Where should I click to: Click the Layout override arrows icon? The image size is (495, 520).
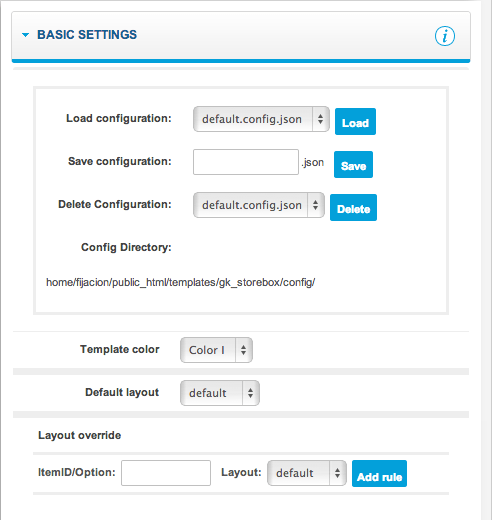(x=338, y=473)
